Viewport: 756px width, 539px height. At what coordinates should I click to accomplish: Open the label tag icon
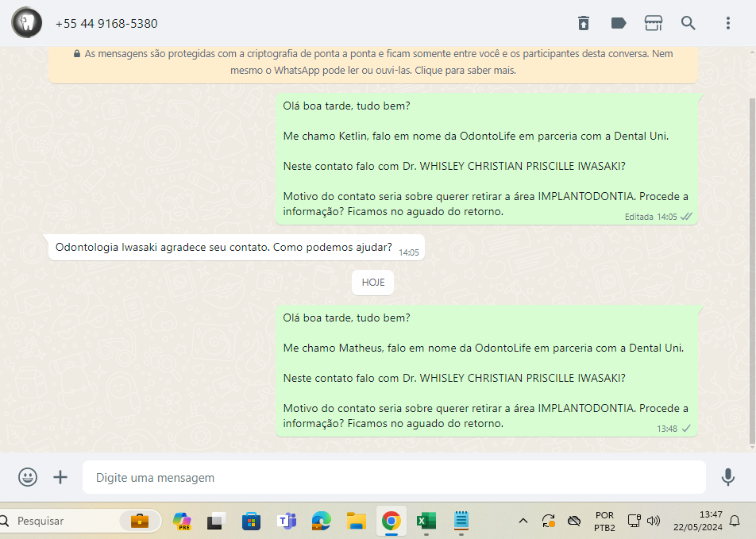[x=619, y=23]
